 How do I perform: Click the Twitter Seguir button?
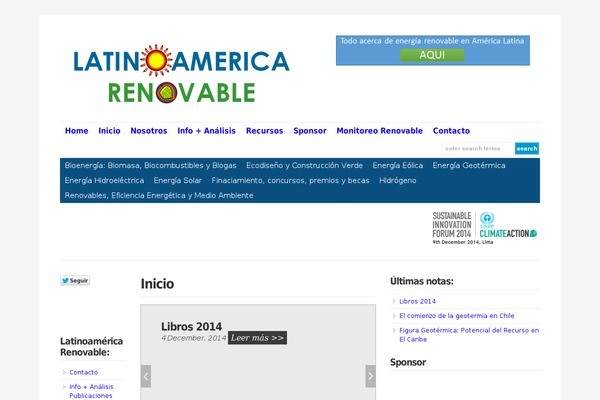(75, 281)
